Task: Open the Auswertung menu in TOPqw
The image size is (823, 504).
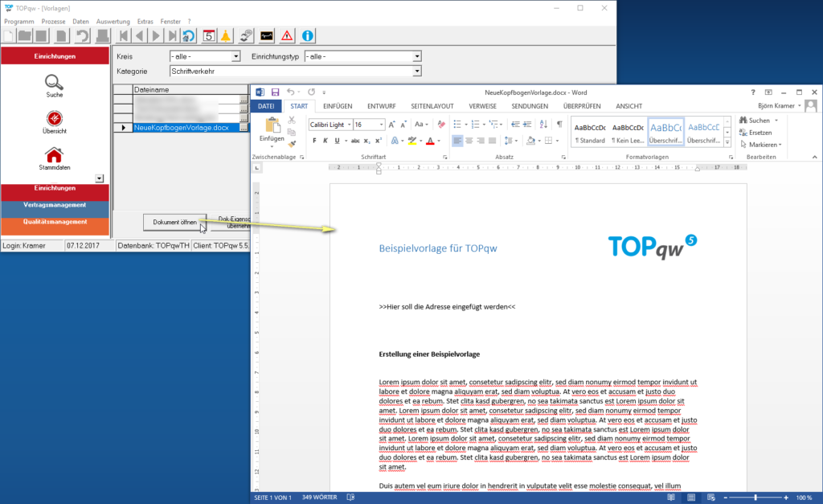Action: [113, 21]
